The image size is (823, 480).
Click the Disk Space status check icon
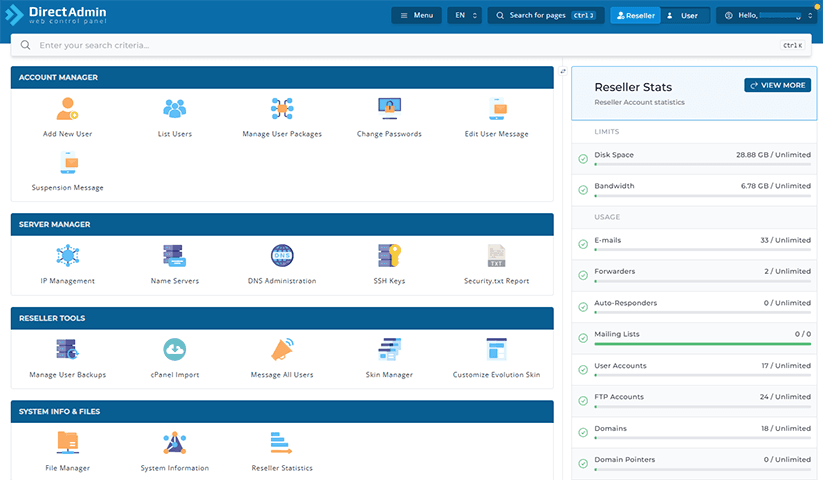(583, 159)
